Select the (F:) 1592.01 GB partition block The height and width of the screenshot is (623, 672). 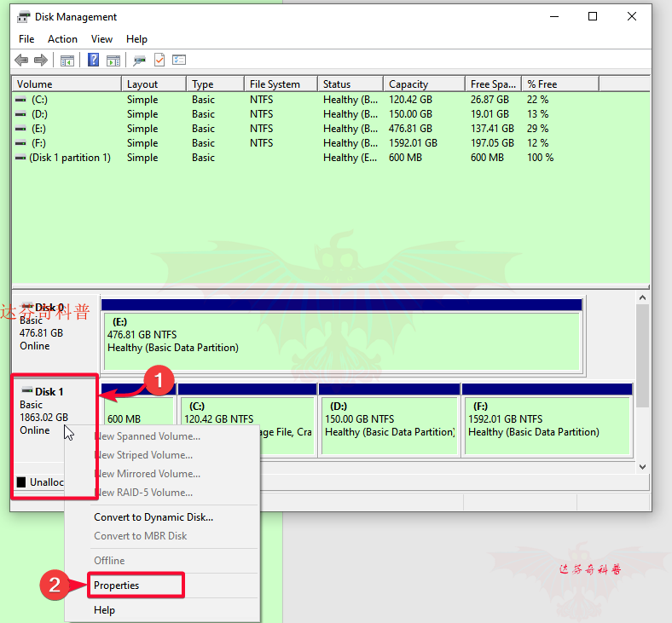click(x=546, y=425)
